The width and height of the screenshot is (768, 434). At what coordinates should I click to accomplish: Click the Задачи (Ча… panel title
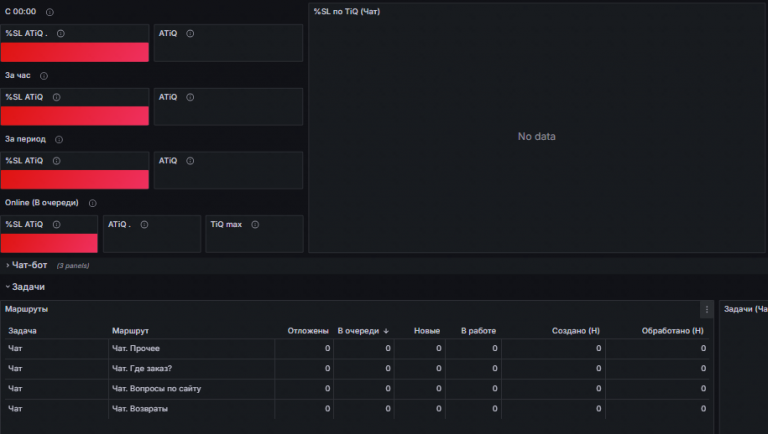(745, 309)
